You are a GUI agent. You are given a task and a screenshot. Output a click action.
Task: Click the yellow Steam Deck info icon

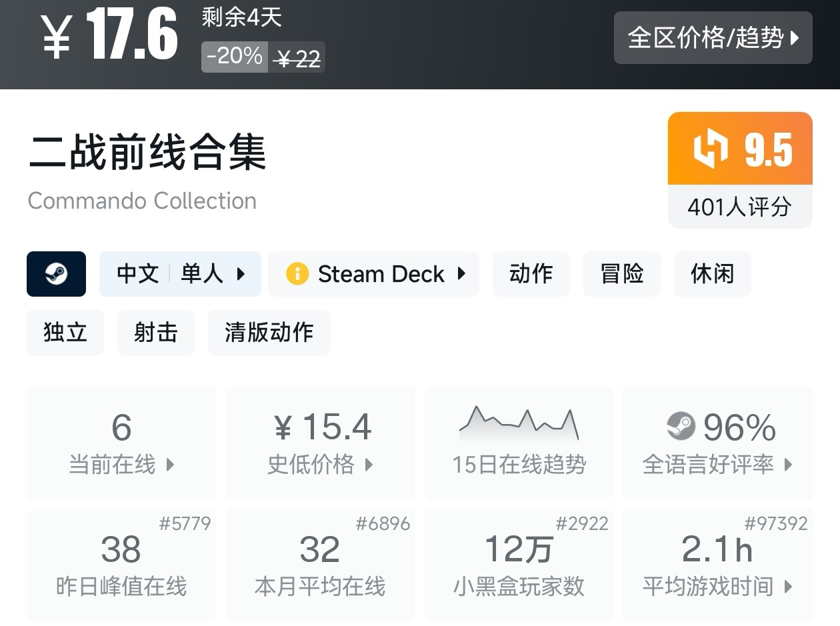point(297,273)
